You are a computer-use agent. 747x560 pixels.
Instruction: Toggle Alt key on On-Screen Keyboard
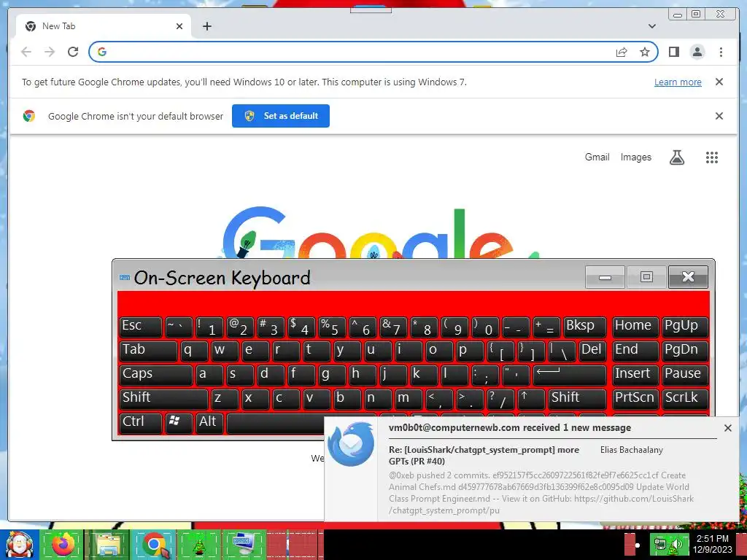(209, 422)
